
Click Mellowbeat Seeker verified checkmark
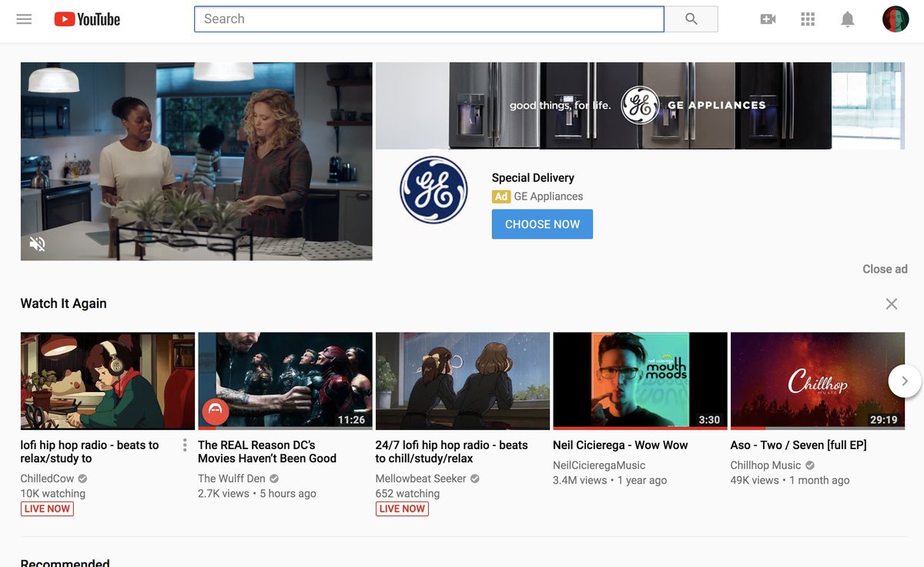(x=475, y=478)
